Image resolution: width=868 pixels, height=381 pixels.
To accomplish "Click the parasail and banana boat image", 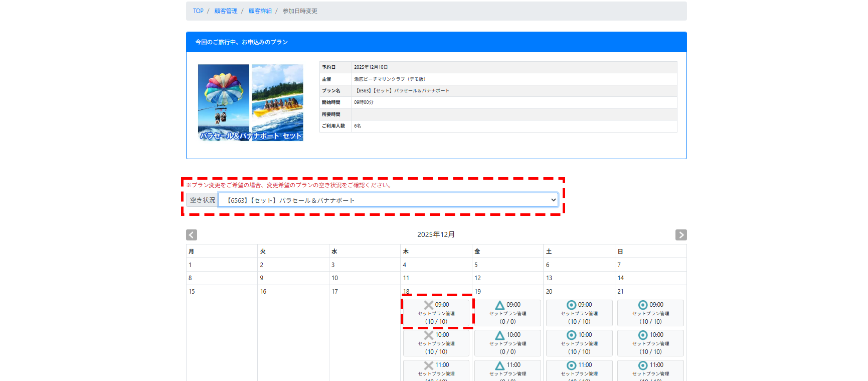I will pyautogui.click(x=250, y=102).
